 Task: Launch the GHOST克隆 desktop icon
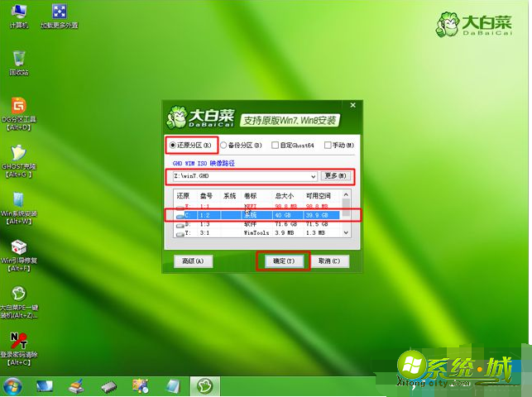pos(19,161)
